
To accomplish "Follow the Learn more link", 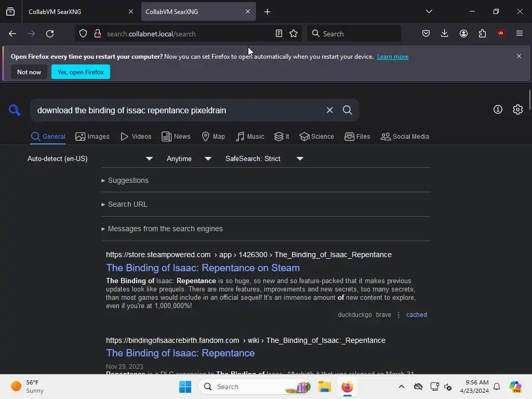I will pyautogui.click(x=393, y=57).
